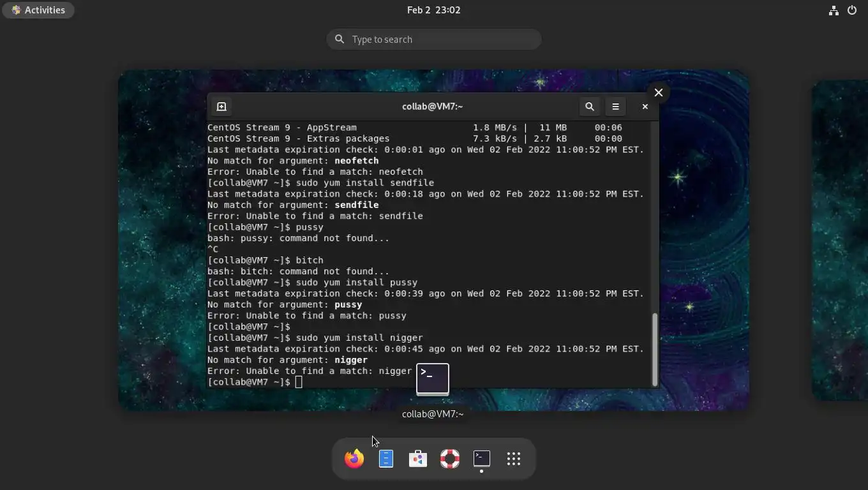
Task: Click the 'Type to search' field
Action: point(434,40)
